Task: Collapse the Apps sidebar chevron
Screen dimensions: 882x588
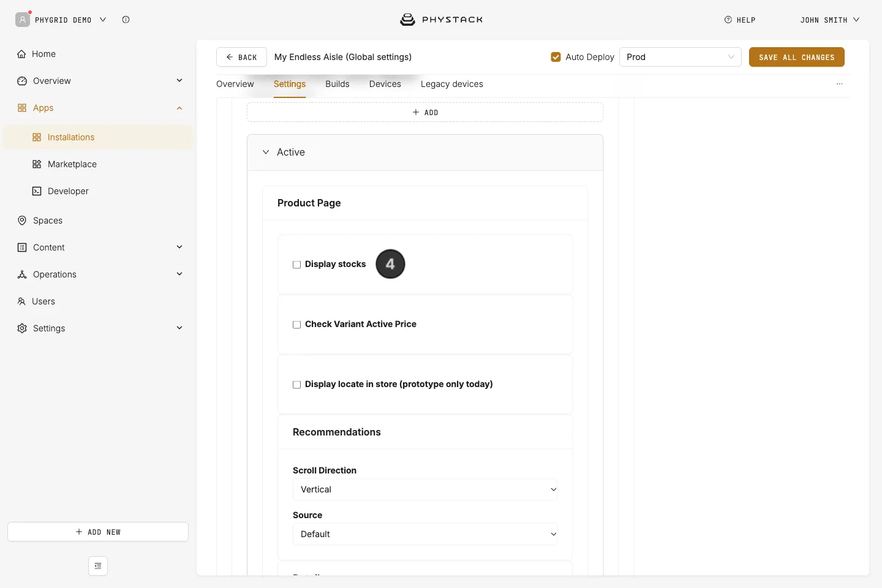Action: coord(179,108)
